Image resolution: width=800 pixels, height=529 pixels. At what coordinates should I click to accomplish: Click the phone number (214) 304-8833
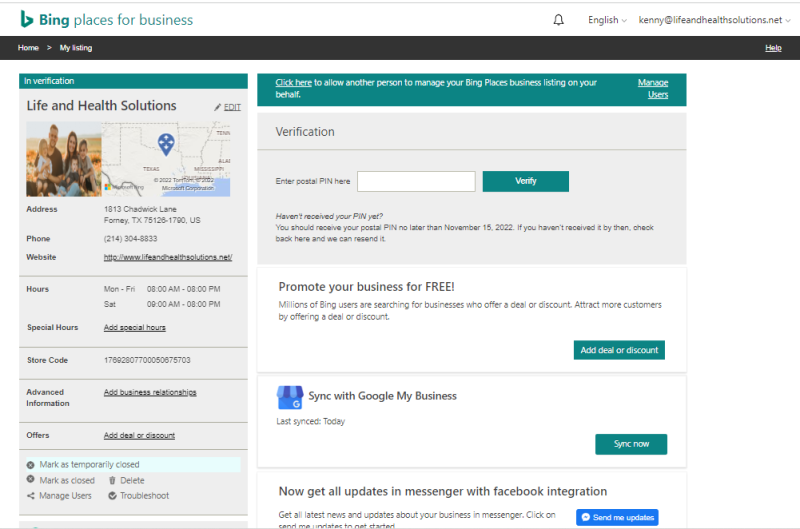(x=131, y=239)
